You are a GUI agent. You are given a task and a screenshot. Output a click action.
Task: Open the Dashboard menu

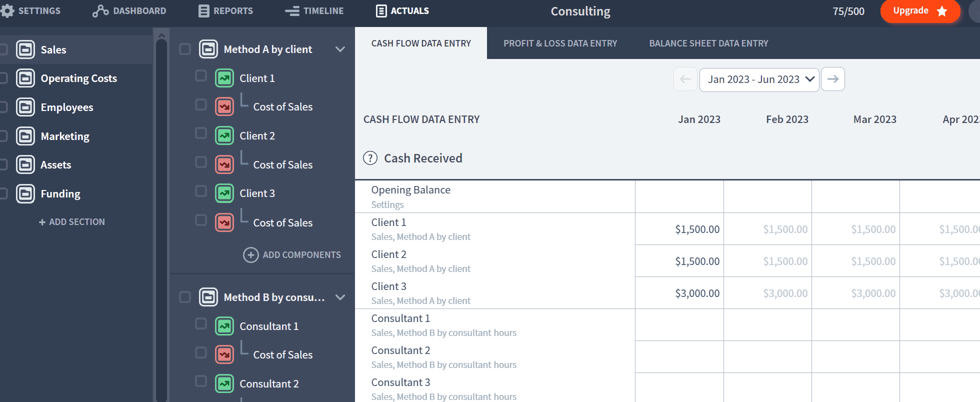point(129,11)
